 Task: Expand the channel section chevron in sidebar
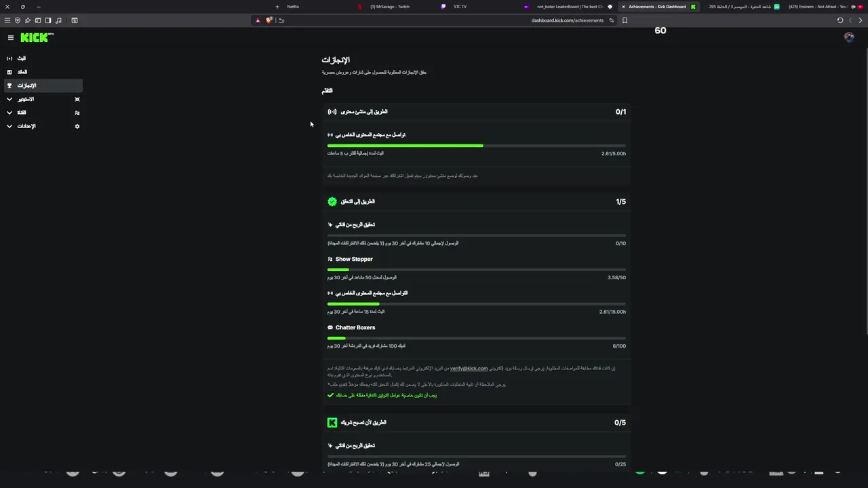pyautogui.click(x=9, y=113)
